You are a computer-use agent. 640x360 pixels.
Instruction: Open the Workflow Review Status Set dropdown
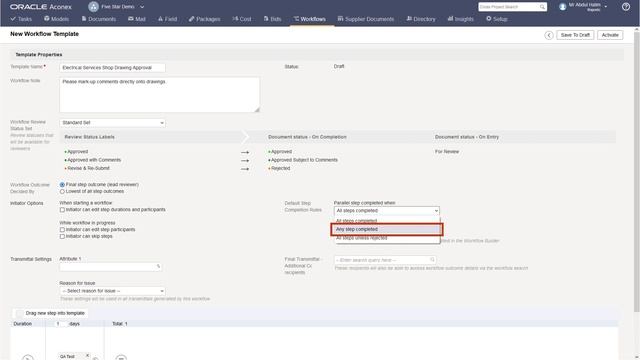(x=113, y=122)
